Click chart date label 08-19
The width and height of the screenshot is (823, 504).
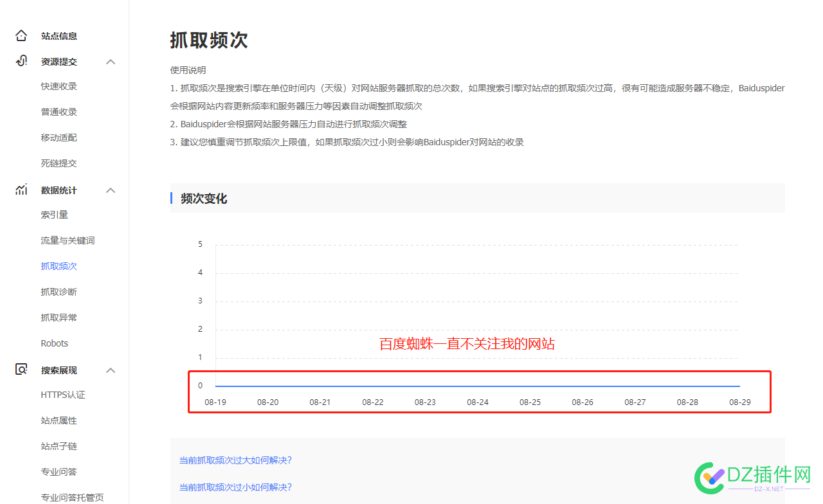[215, 402]
